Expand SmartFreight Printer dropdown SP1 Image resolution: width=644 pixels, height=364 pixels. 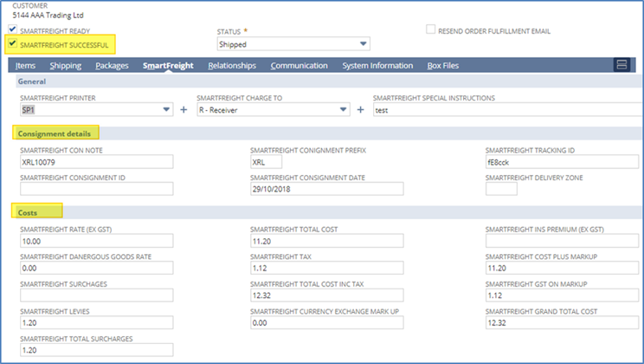97,110
